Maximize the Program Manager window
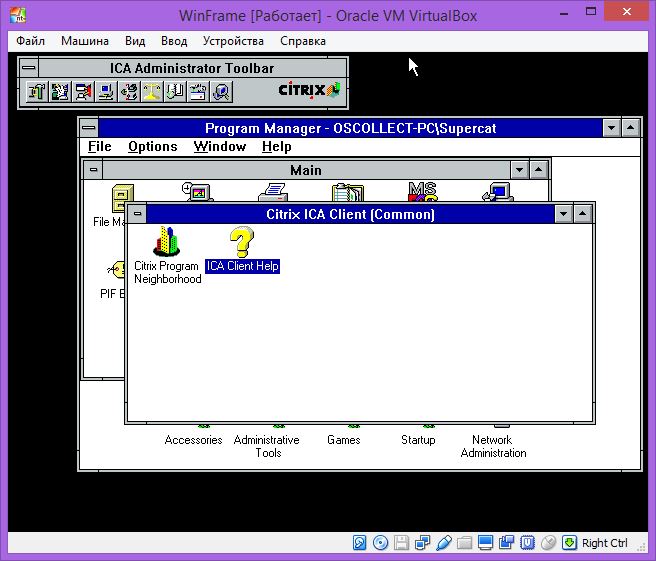656x561 pixels. [630, 128]
